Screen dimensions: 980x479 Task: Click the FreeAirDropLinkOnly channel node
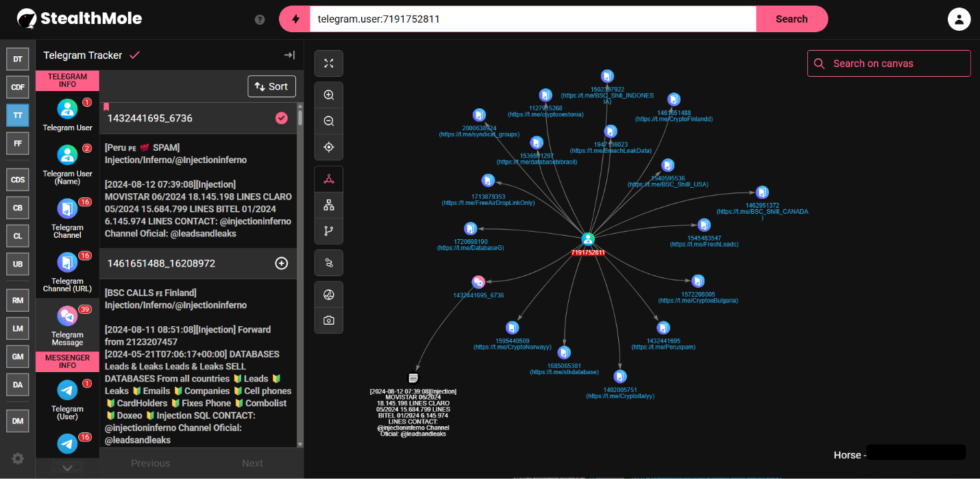click(x=487, y=181)
